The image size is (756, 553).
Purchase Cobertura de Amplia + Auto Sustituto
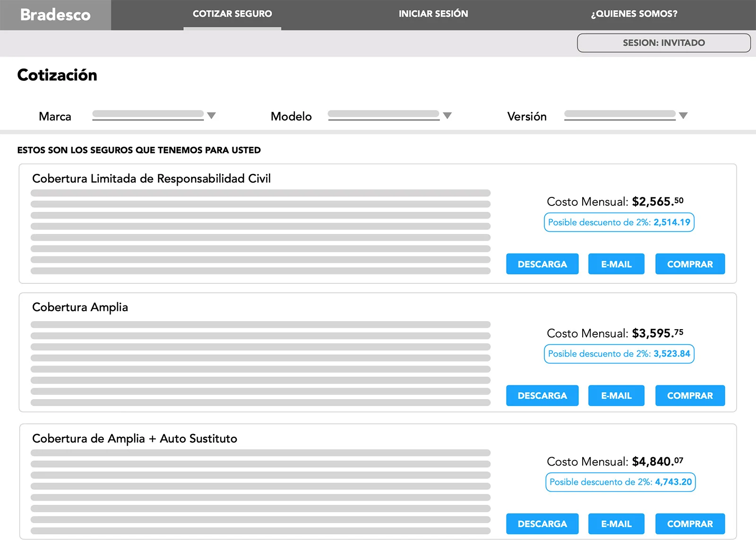(690, 524)
